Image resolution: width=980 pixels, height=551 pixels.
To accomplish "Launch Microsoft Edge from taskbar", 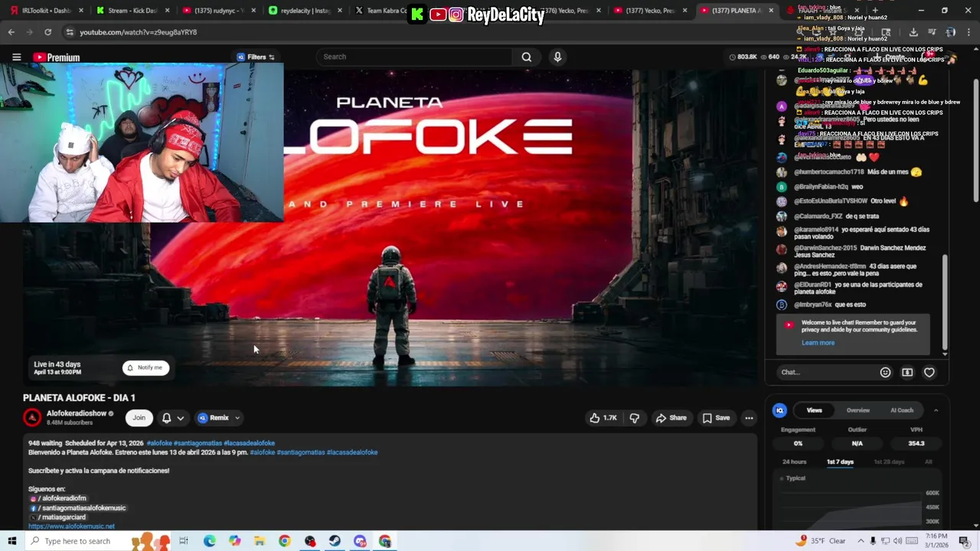I will [209, 541].
